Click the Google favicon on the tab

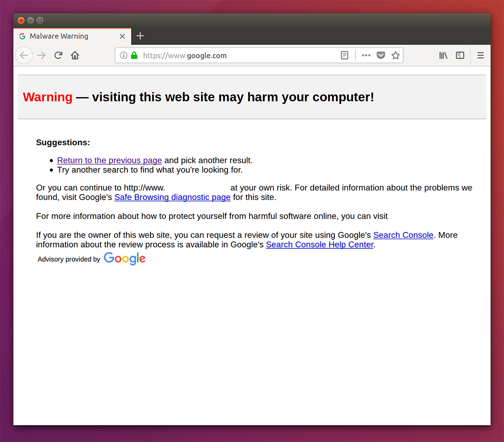[x=22, y=36]
